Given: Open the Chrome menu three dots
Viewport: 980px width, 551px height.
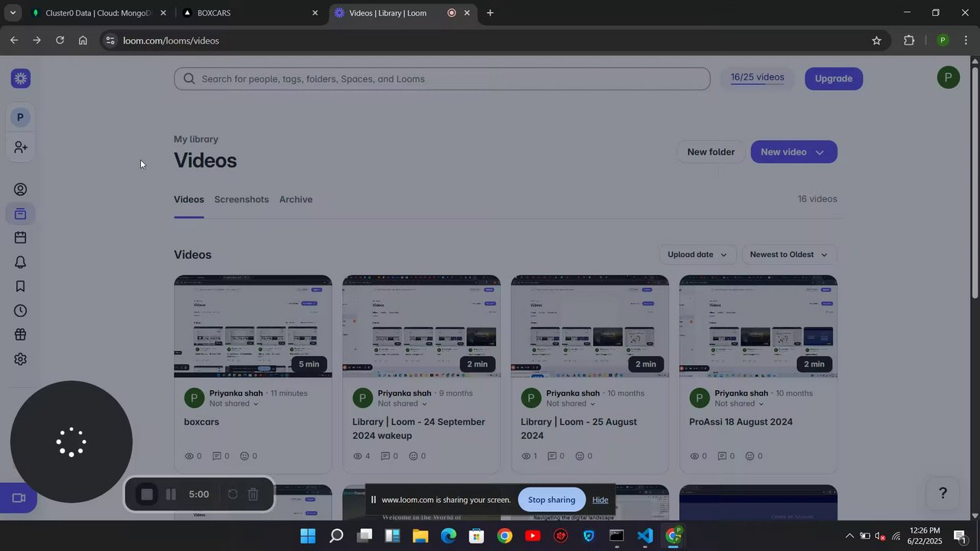Looking at the screenshot, I should coord(966,41).
